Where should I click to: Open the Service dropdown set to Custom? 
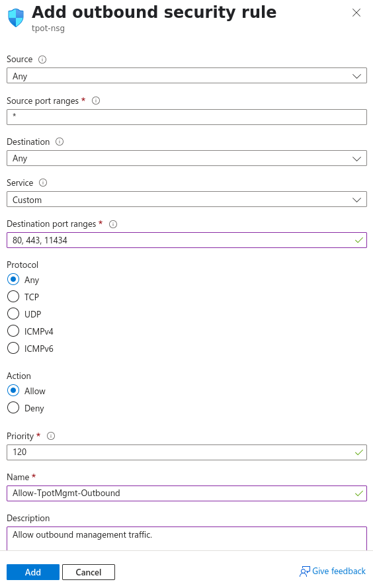click(186, 200)
